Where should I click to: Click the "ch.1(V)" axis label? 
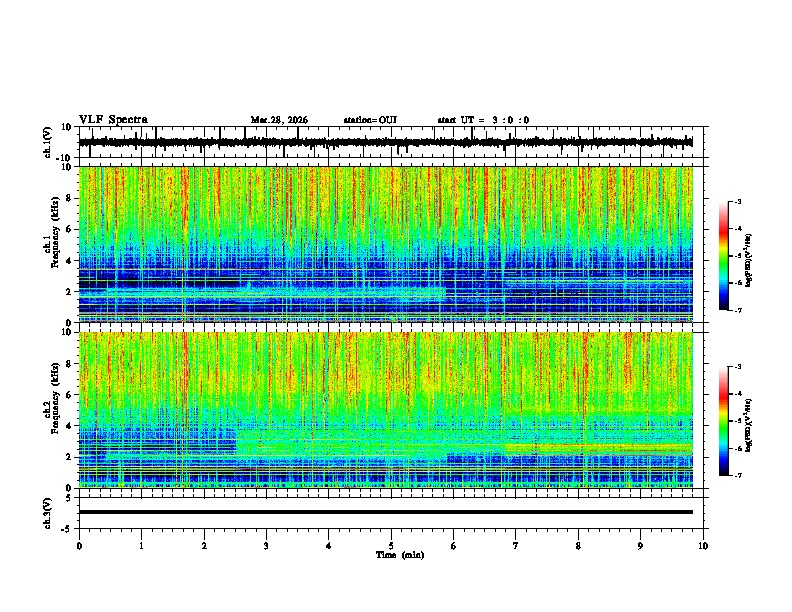click(48, 142)
